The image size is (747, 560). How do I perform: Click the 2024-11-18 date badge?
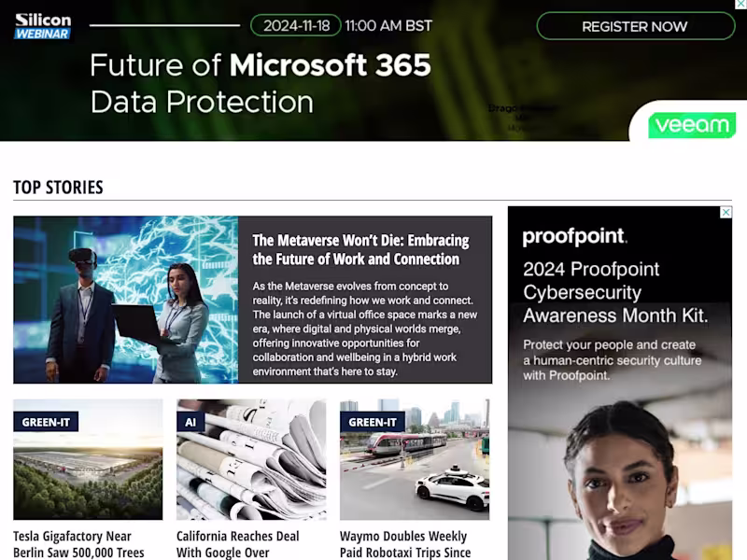point(296,26)
